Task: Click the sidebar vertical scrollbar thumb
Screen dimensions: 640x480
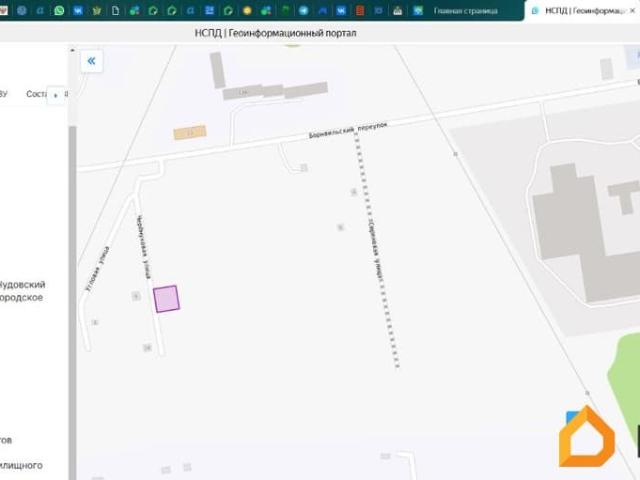Action: (73, 302)
